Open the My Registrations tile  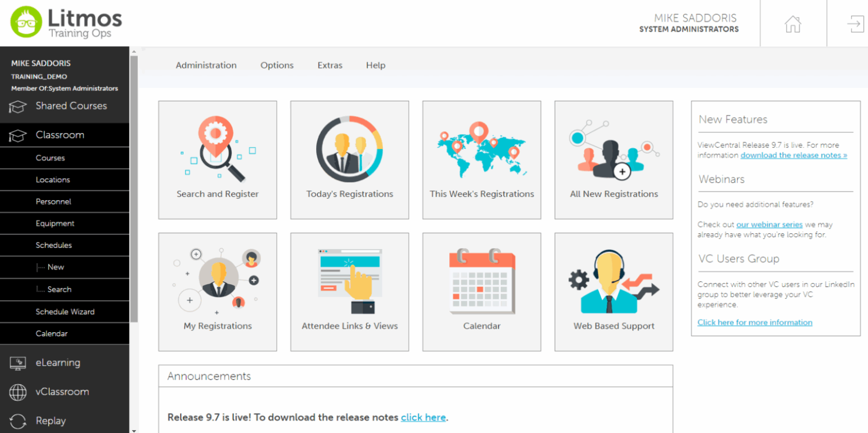pos(218,292)
